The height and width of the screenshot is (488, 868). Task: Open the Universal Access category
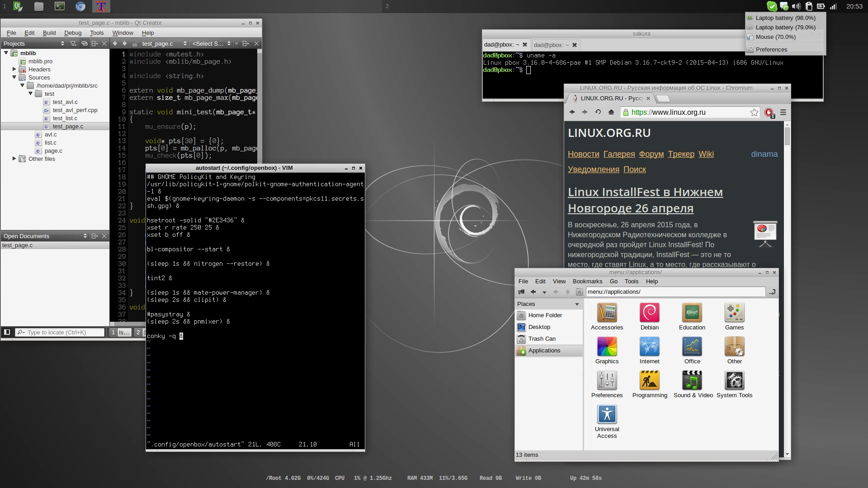pos(607,422)
